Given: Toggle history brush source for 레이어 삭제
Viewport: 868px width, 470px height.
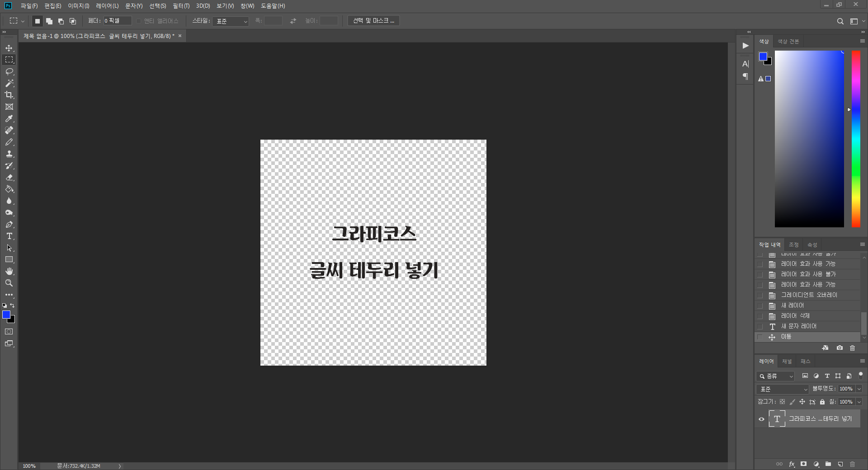Looking at the screenshot, I should pos(760,316).
